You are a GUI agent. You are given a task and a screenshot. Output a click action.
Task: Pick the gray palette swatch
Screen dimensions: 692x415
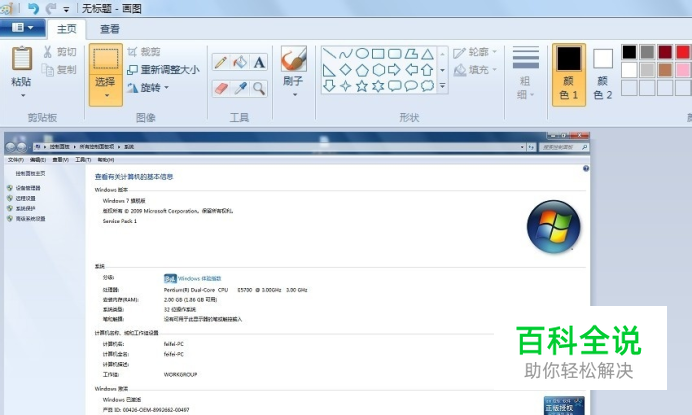tap(647, 52)
